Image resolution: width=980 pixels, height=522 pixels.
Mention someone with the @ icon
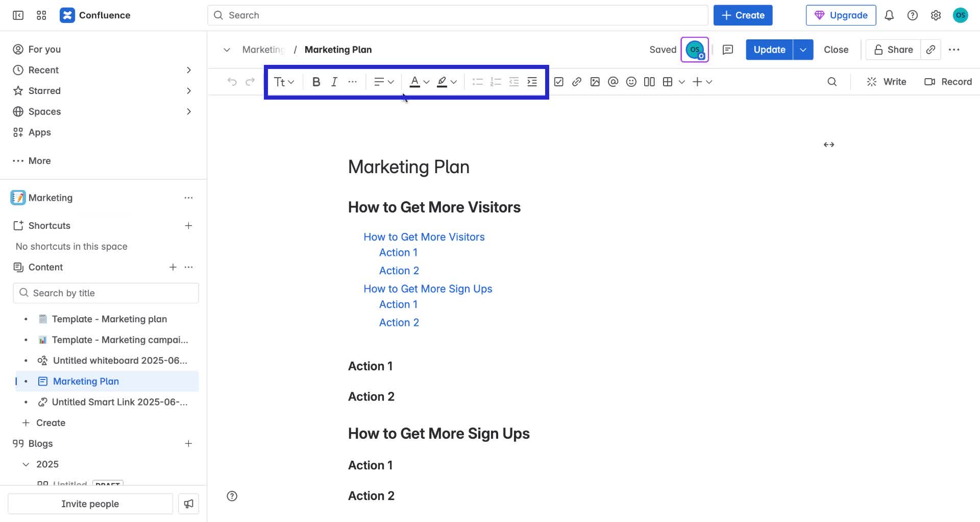click(613, 81)
